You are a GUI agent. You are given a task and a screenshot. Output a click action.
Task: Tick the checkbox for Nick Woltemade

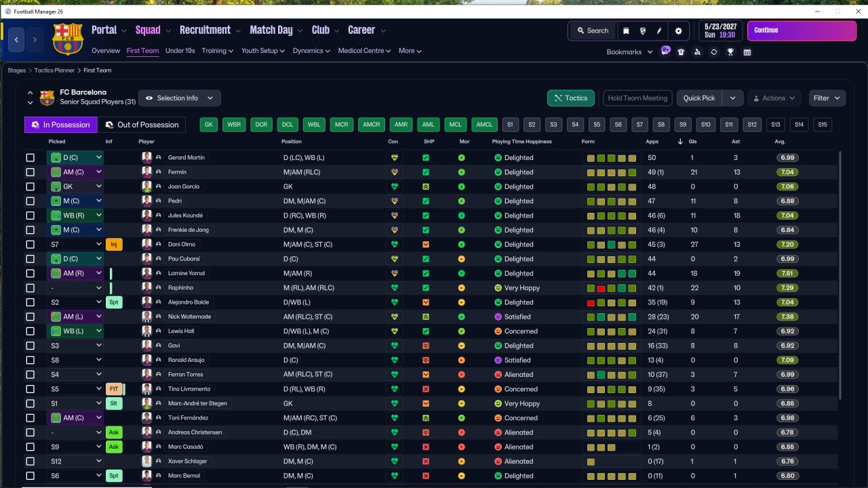30,317
